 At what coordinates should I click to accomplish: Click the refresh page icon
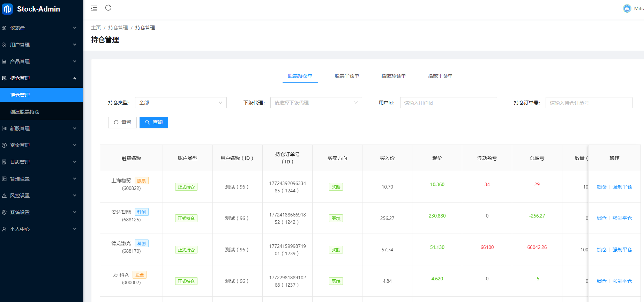coord(108,8)
